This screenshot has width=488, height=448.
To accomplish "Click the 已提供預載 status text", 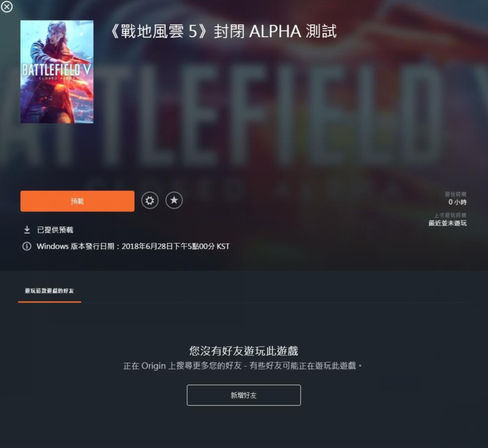I will click(x=55, y=230).
